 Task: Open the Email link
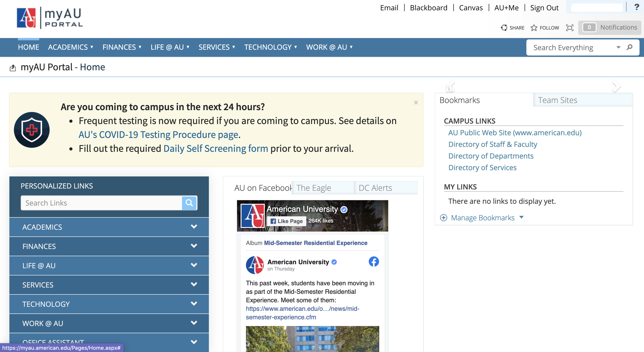tap(389, 8)
